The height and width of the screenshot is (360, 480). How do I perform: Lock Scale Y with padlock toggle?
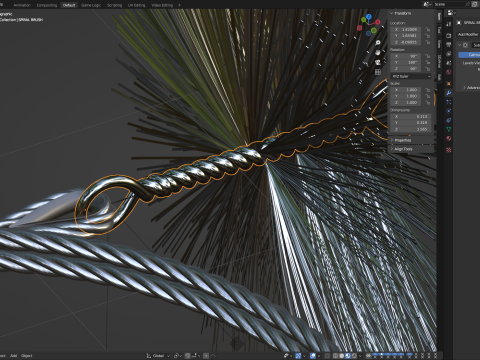[428, 96]
